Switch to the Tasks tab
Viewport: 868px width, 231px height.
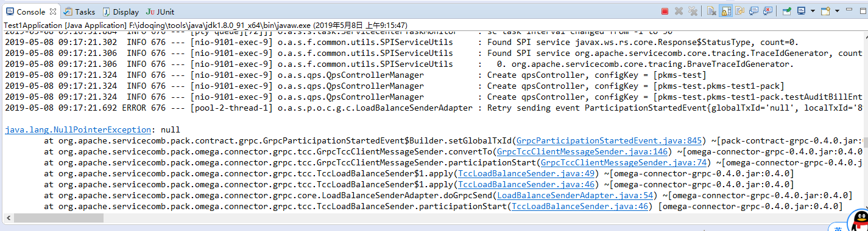pyautogui.click(x=79, y=12)
